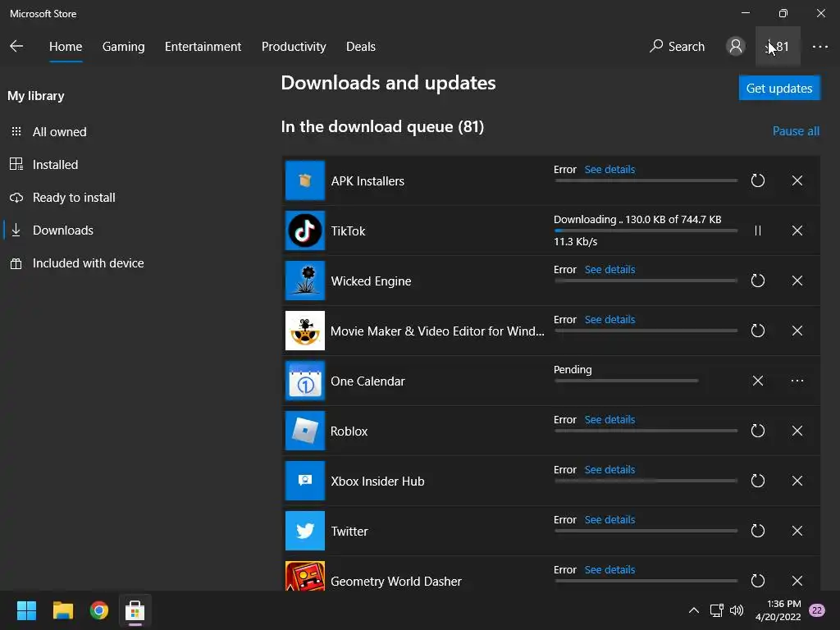
Task: Click the One Calendar pending progress bar
Action: click(626, 381)
